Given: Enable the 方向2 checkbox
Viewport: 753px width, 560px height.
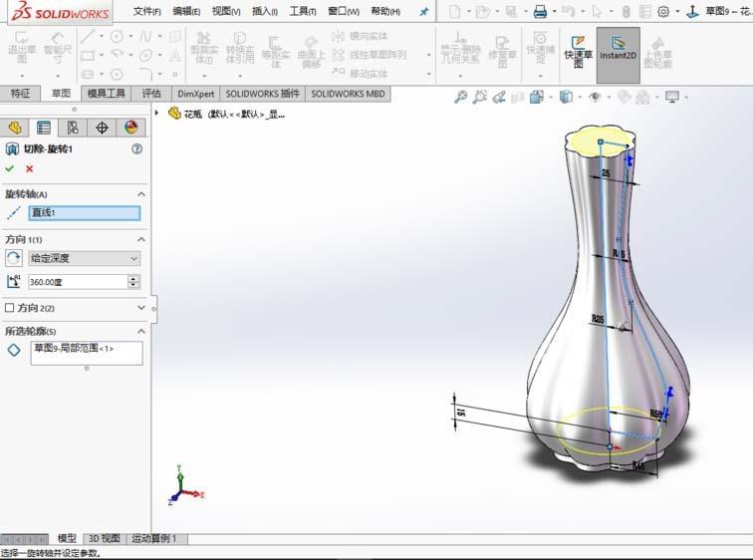Looking at the screenshot, I should point(9,307).
